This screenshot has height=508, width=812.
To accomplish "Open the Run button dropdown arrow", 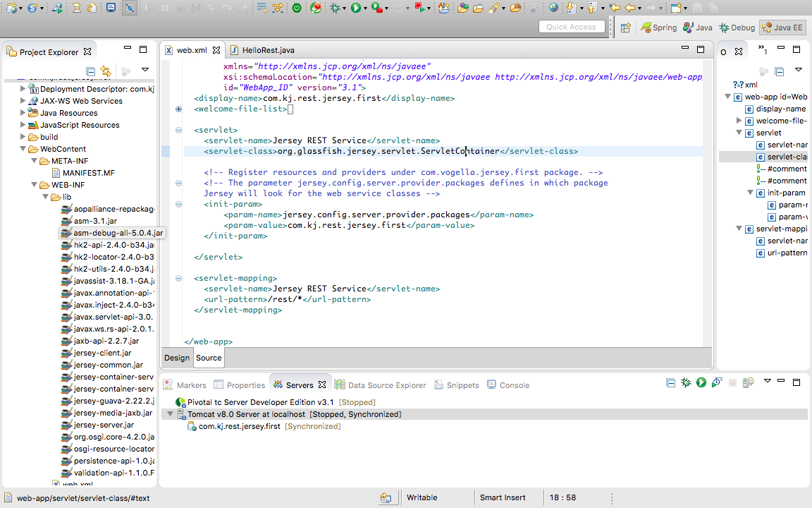I will (x=367, y=8).
